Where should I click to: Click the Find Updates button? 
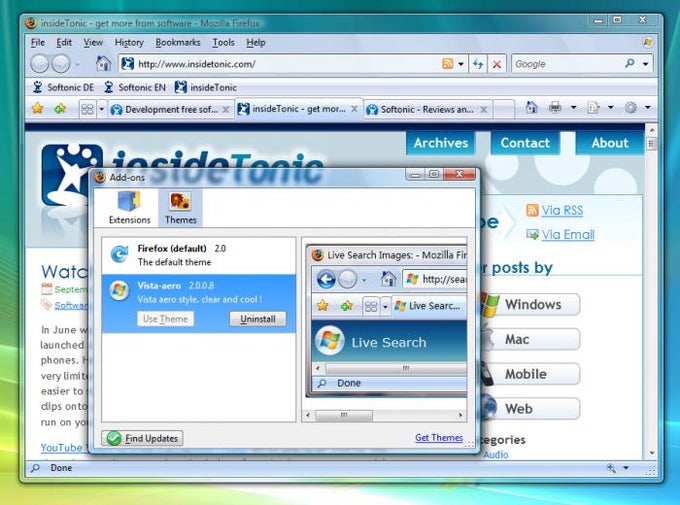[x=143, y=438]
